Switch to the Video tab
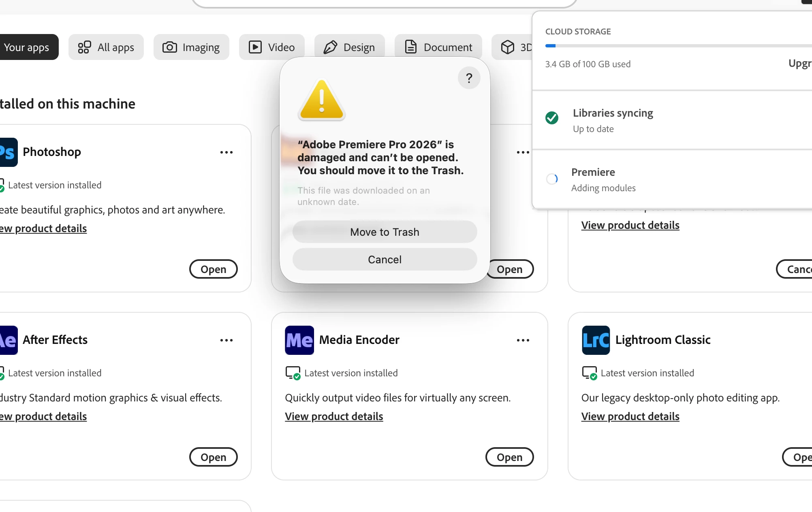This screenshot has height=512, width=812. point(272,47)
